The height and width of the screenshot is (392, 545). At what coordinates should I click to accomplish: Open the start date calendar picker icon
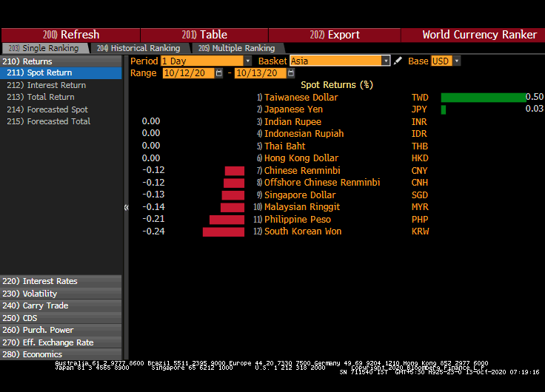pyautogui.click(x=219, y=73)
